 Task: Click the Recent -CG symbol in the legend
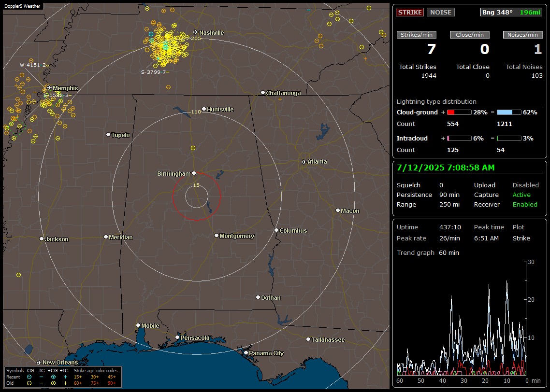click(29, 377)
